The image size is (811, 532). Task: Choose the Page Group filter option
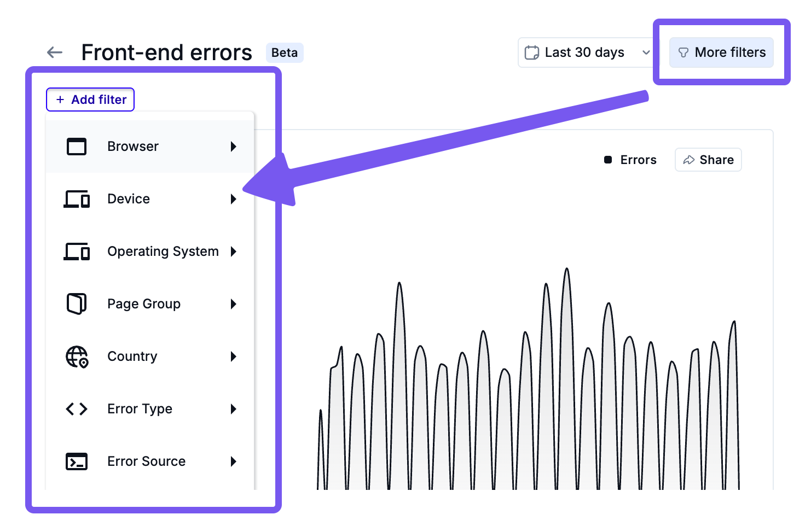[144, 304]
